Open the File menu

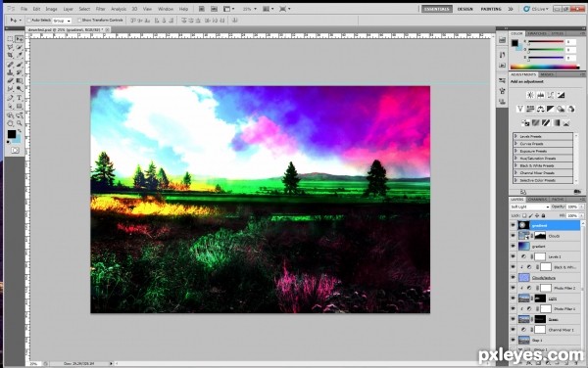click(24, 9)
